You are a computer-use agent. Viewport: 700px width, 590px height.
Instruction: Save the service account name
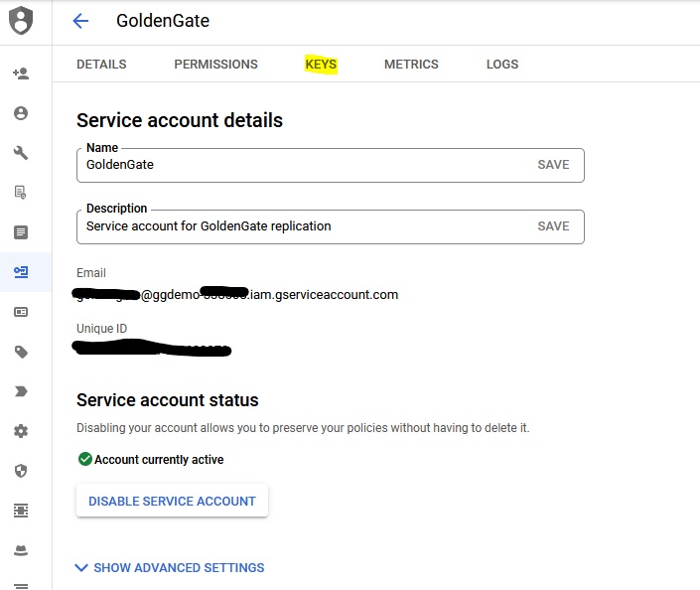click(x=553, y=165)
